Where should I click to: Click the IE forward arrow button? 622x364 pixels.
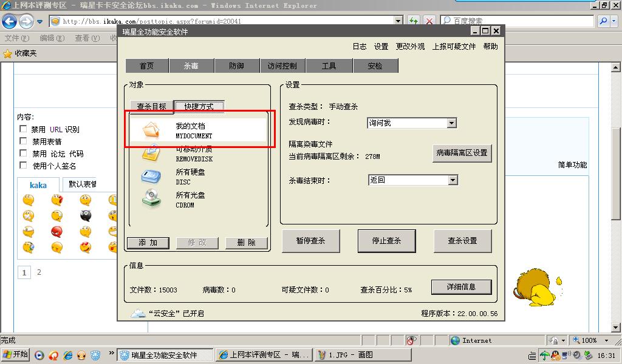[26, 21]
